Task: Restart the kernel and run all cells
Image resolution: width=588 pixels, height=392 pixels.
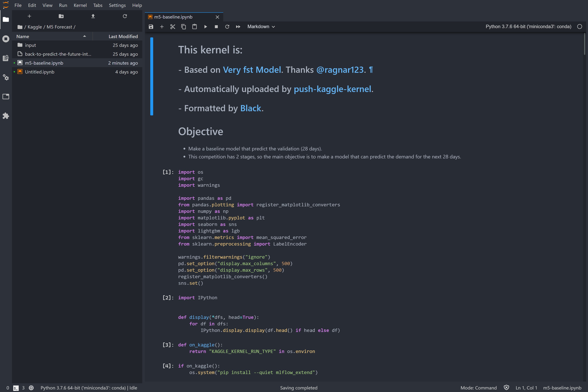Action: pyautogui.click(x=238, y=27)
